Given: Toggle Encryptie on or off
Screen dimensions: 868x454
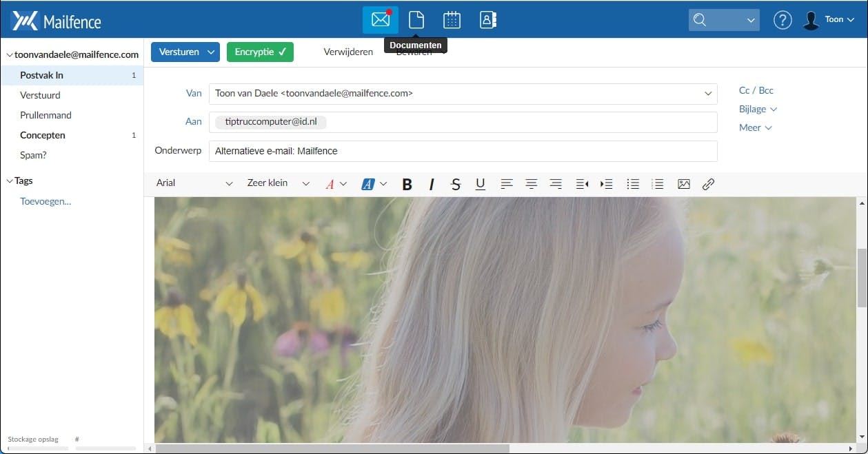Looking at the screenshot, I should coord(260,52).
